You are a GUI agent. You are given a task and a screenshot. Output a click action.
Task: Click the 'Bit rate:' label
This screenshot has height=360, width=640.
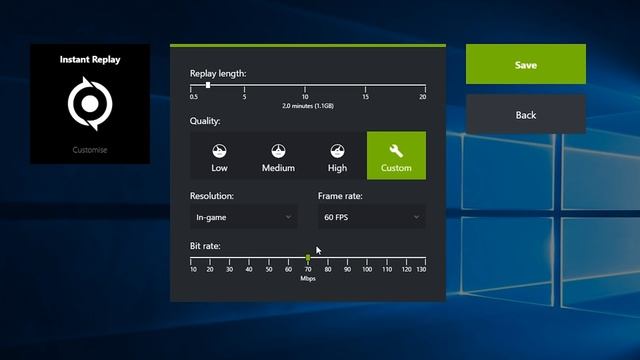[x=205, y=246]
